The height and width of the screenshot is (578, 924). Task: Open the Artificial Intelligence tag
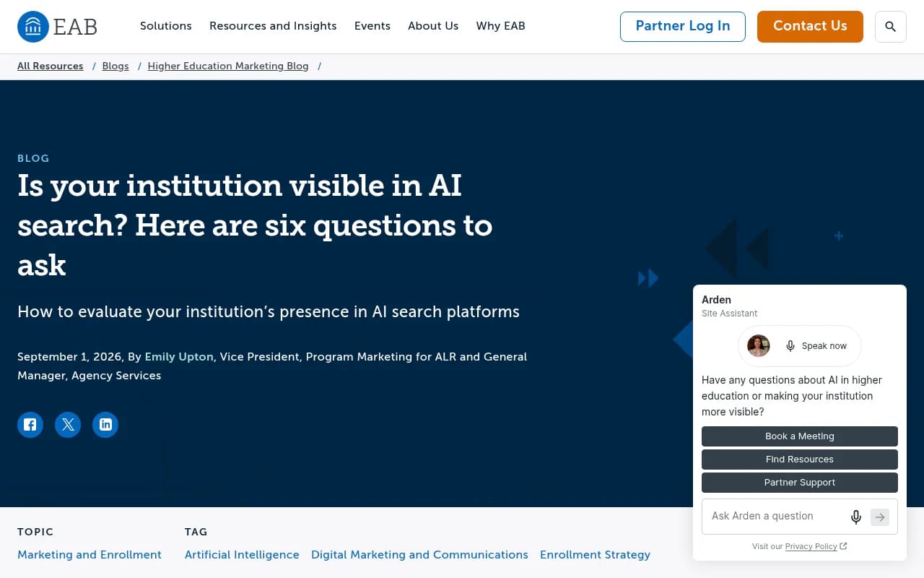[242, 555]
